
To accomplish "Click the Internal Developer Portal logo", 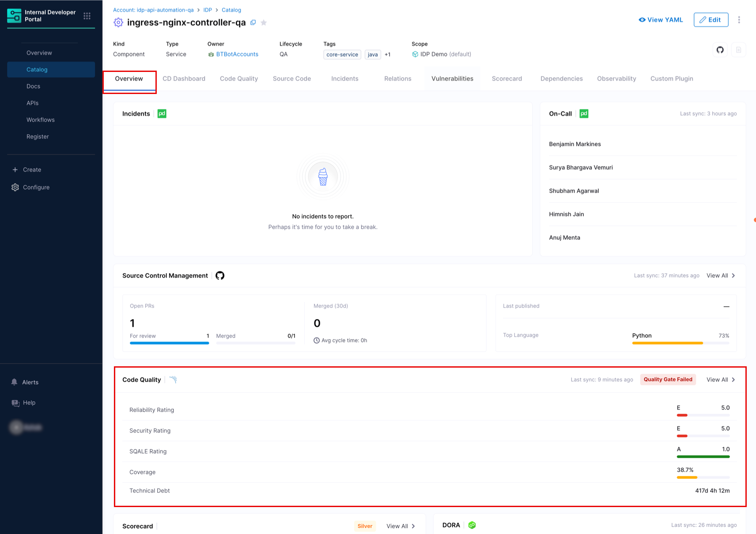I will pyautogui.click(x=14, y=15).
